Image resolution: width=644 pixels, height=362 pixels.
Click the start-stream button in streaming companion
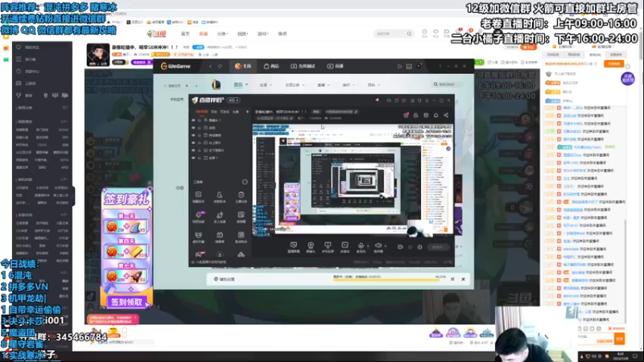[438, 247]
